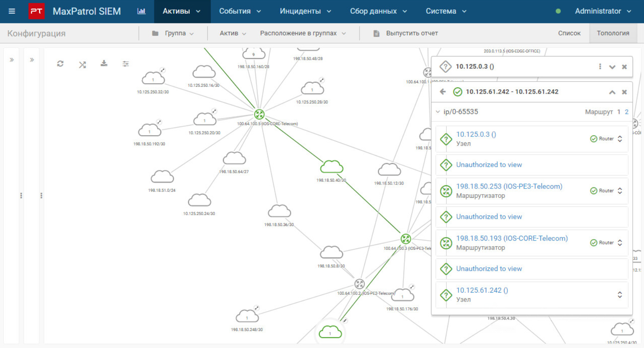Switch to Список view

pos(569,33)
